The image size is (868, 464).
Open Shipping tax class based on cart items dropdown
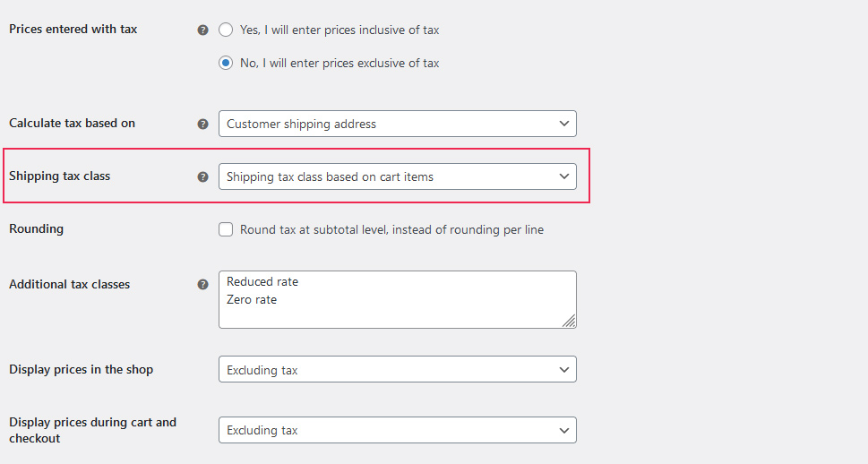(398, 176)
